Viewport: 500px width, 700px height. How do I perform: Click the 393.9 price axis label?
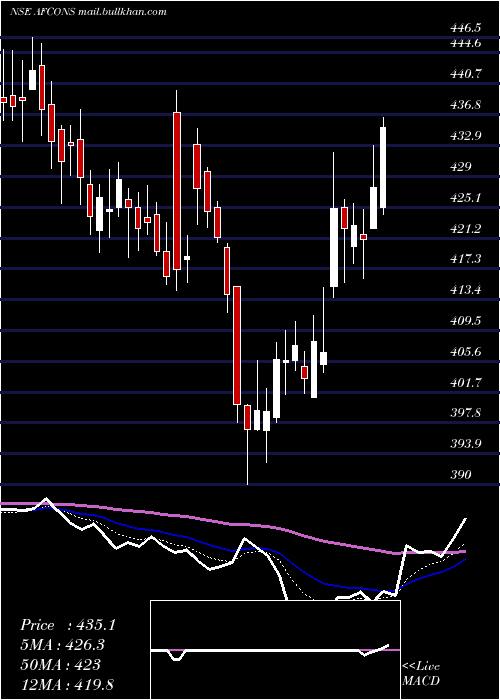(466, 444)
